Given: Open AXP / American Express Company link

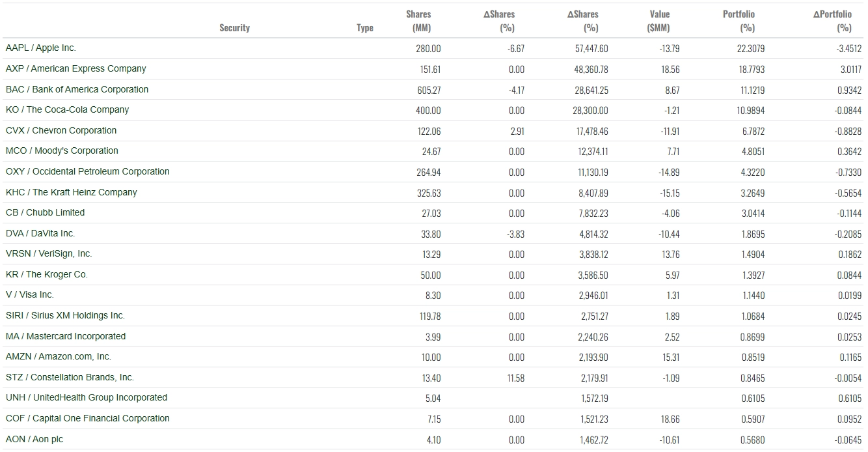Looking at the screenshot, I should [x=76, y=68].
